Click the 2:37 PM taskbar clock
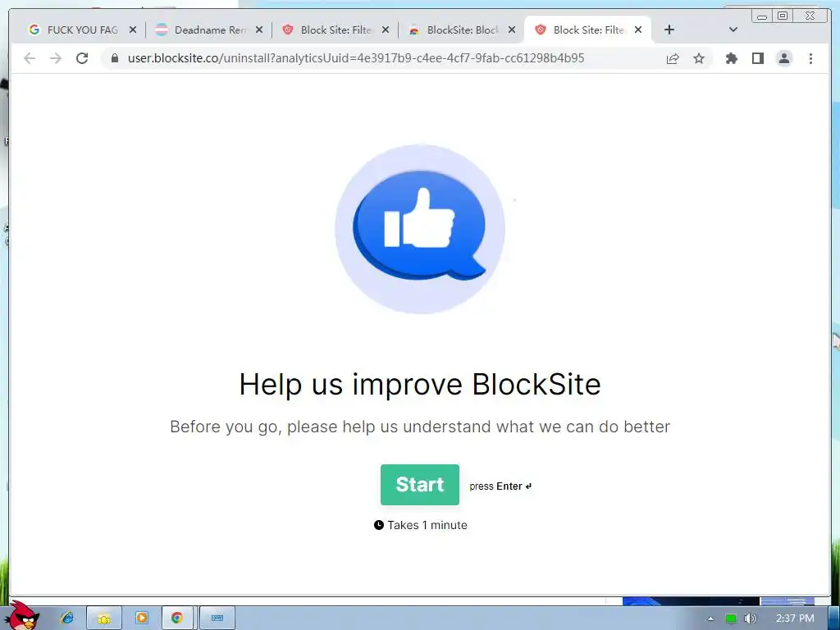The width and height of the screenshot is (840, 630). point(795,619)
